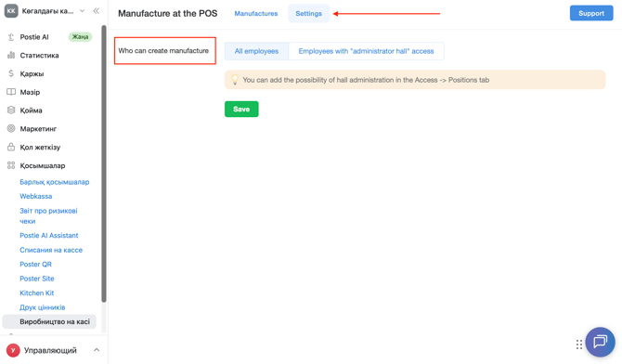Open Қол жеткізу menu item

(40, 147)
